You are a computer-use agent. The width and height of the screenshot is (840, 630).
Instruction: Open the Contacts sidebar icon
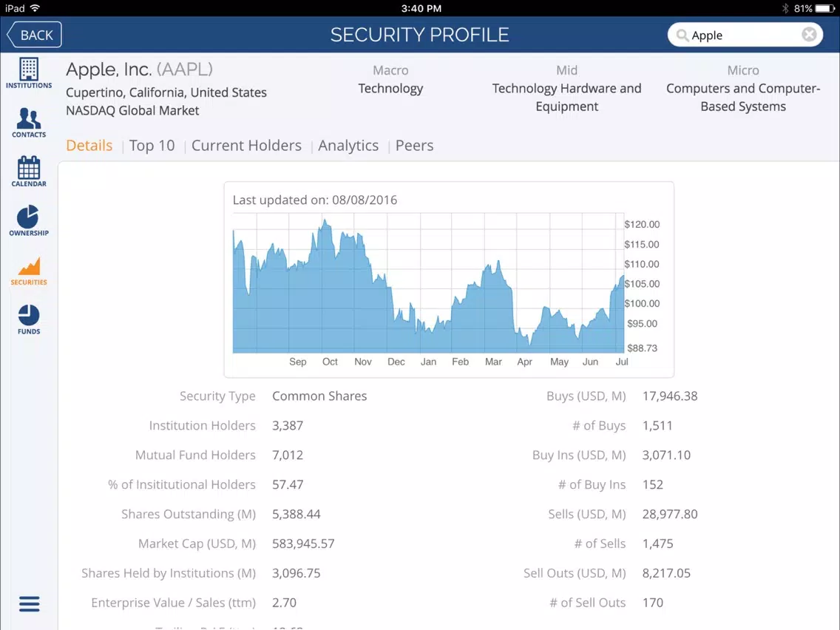click(28, 123)
